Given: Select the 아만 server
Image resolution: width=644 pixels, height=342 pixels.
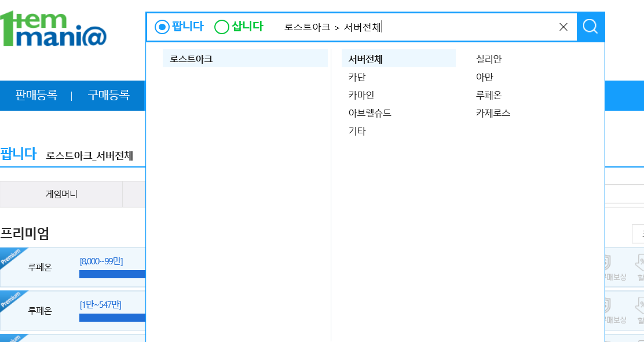Looking at the screenshot, I should 485,77.
